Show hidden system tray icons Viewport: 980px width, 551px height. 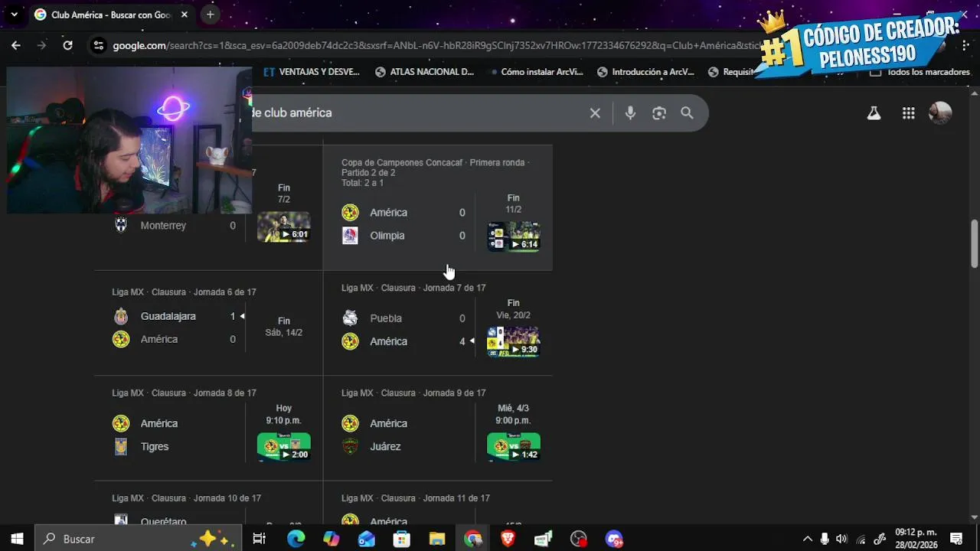[807, 539]
